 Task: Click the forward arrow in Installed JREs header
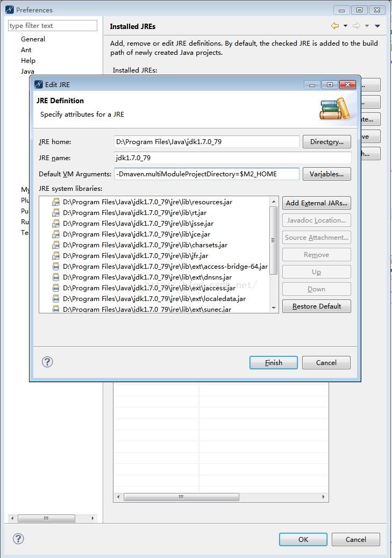(x=357, y=26)
